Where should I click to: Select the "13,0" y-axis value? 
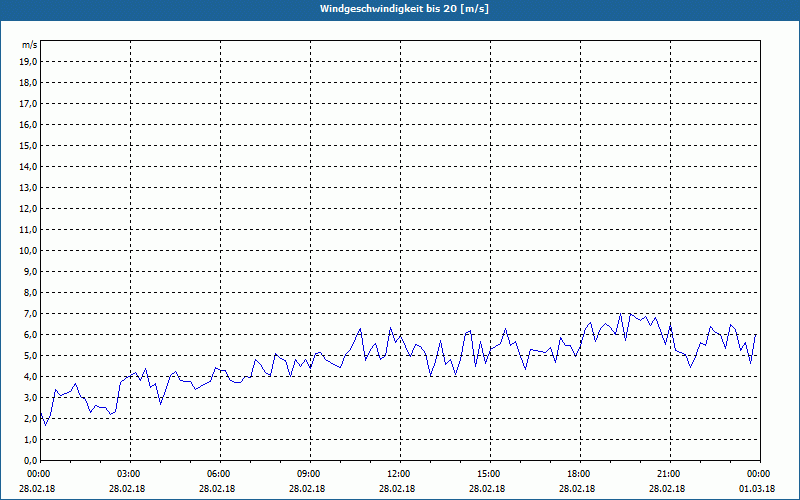pos(28,188)
